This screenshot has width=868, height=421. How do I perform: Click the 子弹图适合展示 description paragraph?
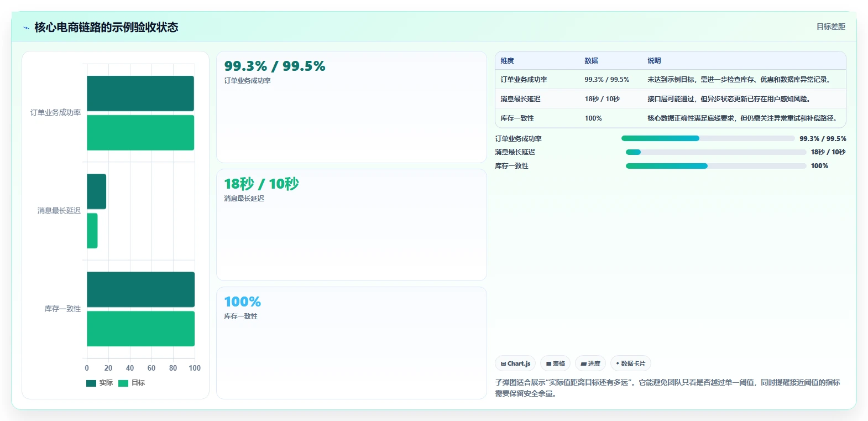(x=667, y=388)
